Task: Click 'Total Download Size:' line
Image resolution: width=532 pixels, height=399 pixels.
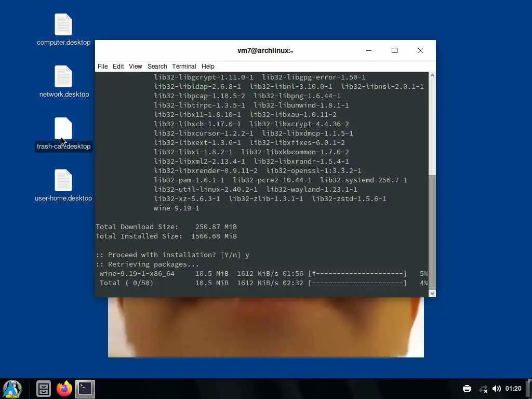Action: 166,227
